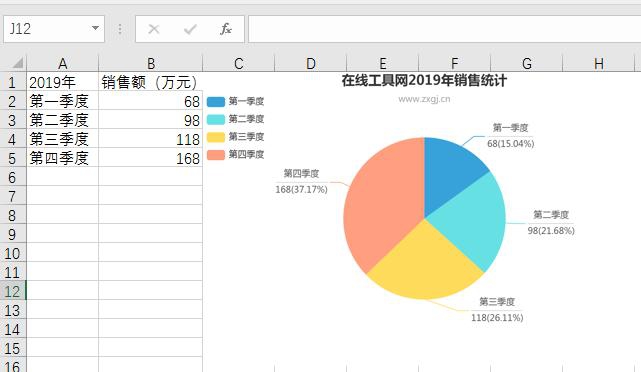This screenshot has height=372, width=641.
Task: Click the select-all triangle corner icon
Action: pos(17,63)
